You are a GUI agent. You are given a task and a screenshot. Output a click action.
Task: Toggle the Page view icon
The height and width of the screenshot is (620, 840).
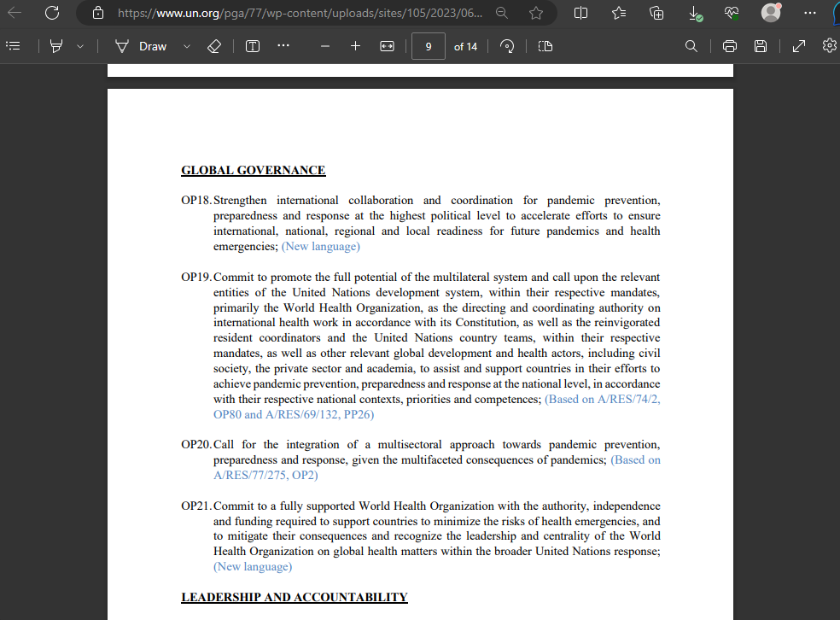click(x=545, y=47)
